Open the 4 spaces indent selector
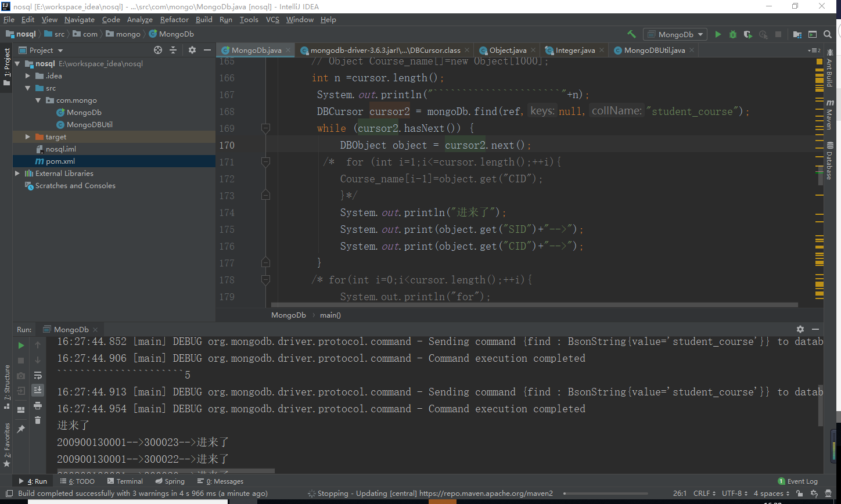 [772, 494]
